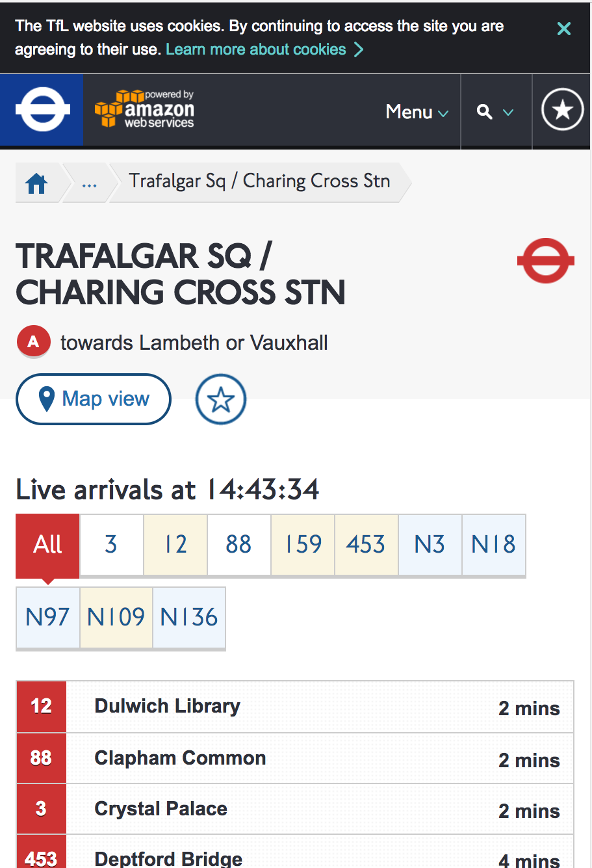Expand the search dropdown chevron
Screen dimensions: 592x868
point(508,112)
